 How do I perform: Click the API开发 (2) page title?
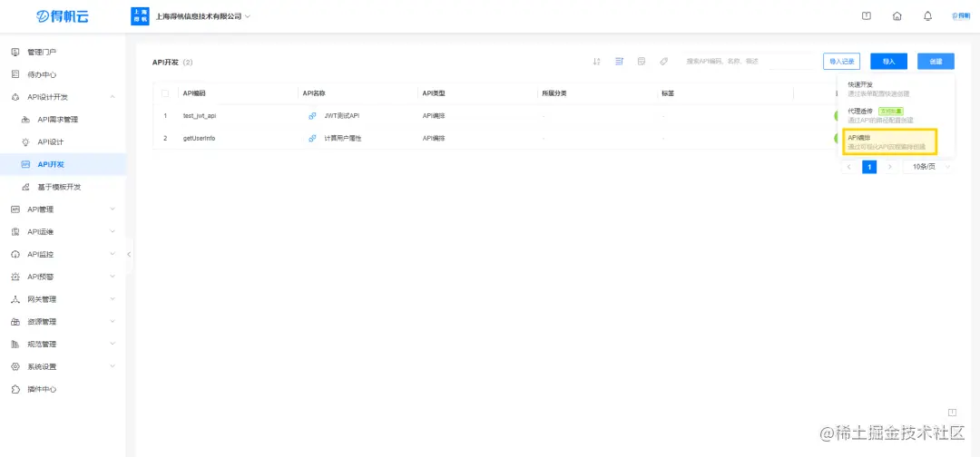pyautogui.click(x=172, y=62)
